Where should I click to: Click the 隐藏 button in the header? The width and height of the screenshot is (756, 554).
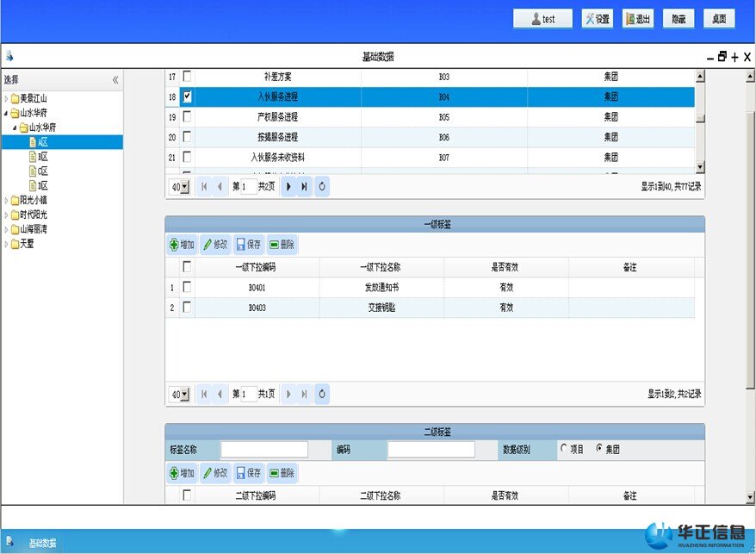679,19
